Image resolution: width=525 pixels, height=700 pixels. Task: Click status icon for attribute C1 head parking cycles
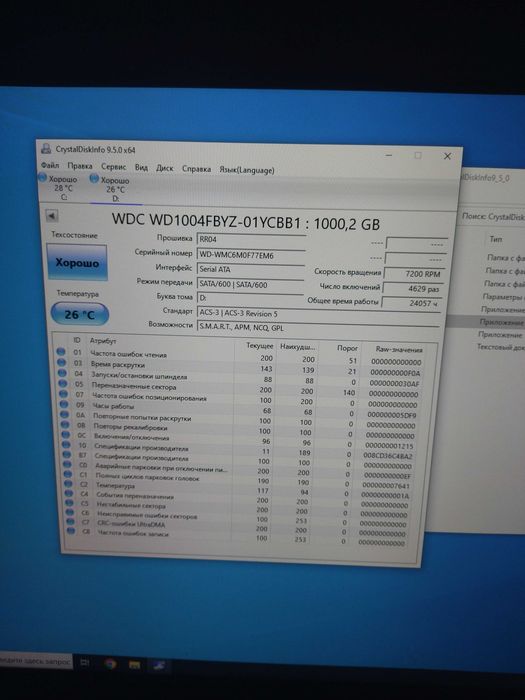click(x=68, y=474)
